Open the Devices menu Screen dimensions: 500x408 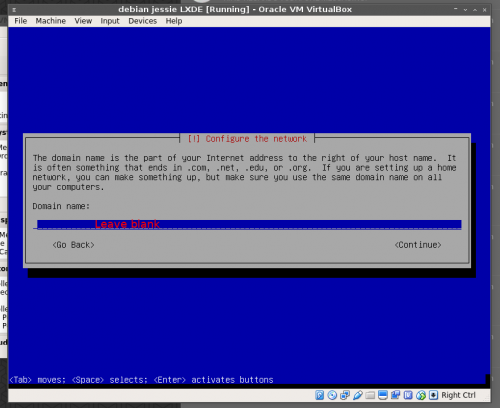click(x=143, y=21)
